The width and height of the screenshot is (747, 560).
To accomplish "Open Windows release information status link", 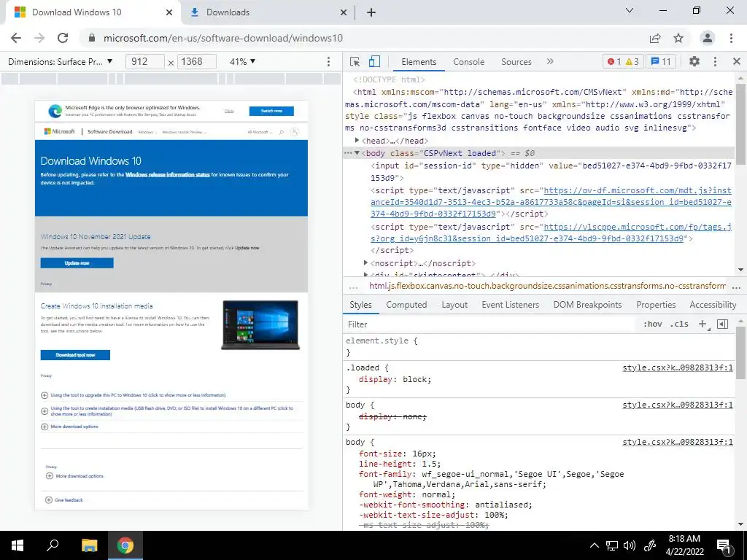I will pyautogui.click(x=167, y=175).
